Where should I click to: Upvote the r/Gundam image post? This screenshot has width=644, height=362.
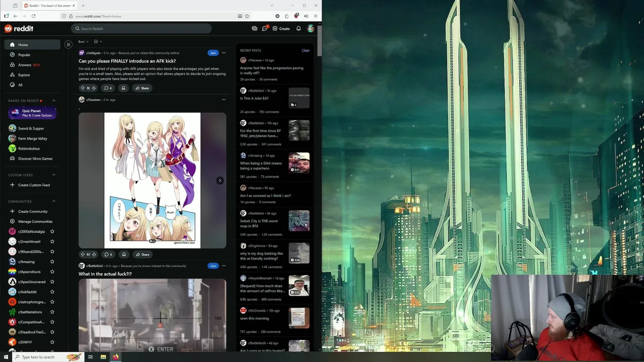(x=83, y=254)
